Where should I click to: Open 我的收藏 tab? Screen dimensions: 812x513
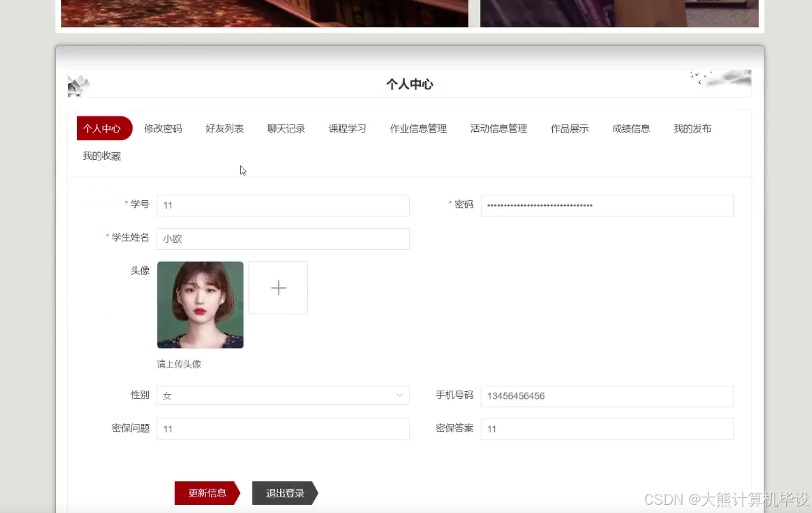tap(102, 156)
